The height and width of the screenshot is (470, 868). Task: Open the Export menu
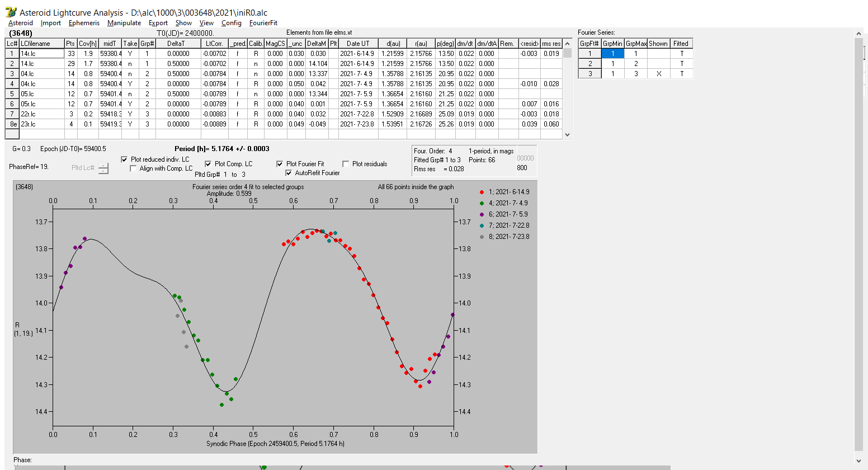click(x=158, y=23)
